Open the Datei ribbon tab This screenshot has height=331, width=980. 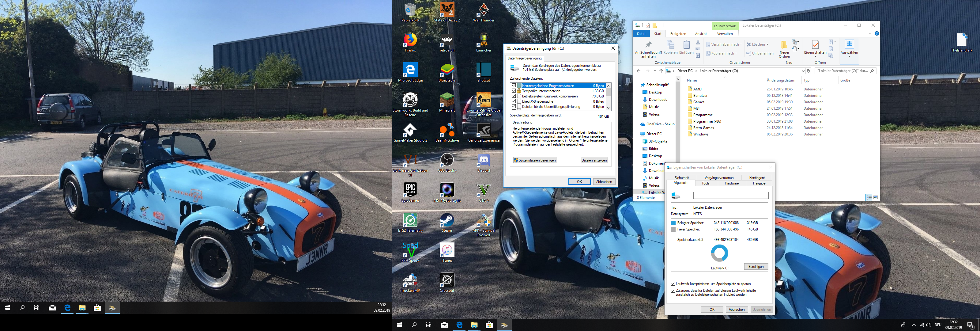[641, 34]
